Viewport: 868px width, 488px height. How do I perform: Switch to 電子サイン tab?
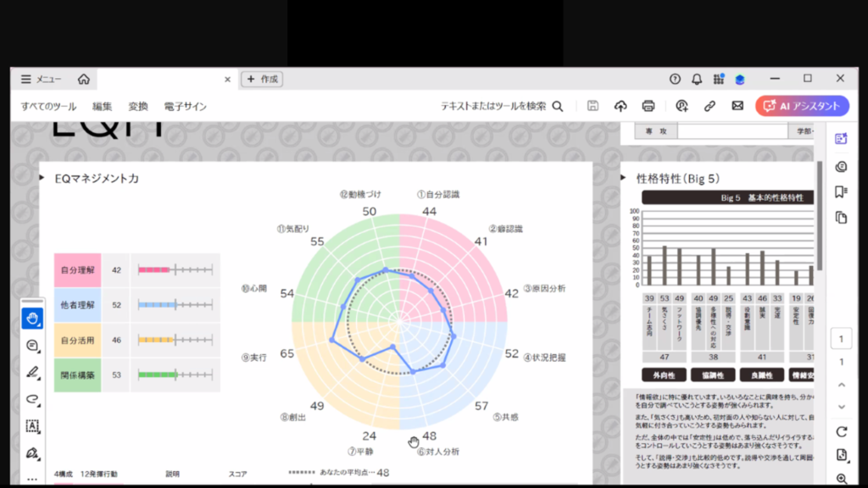tap(185, 107)
